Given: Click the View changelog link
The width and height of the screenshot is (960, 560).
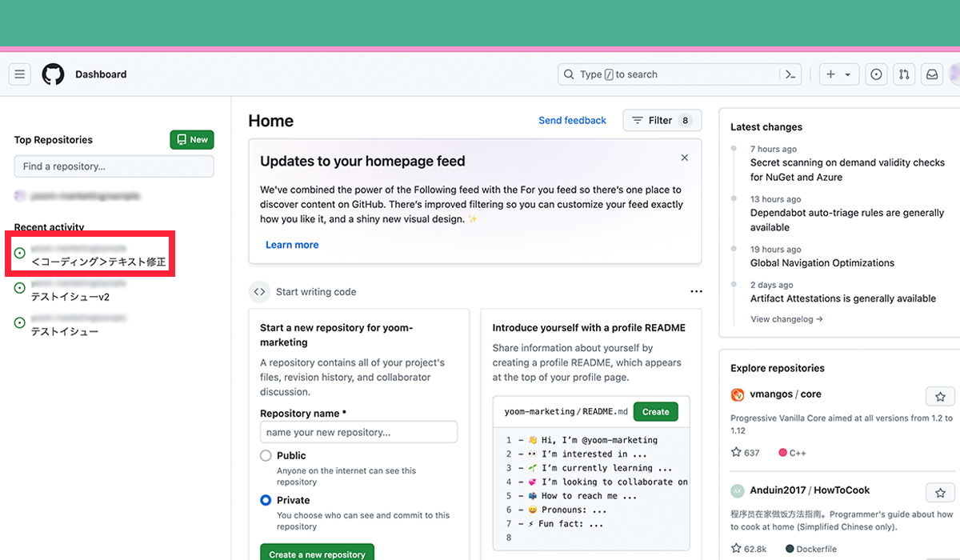Looking at the screenshot, I should [x=786, y=319].
